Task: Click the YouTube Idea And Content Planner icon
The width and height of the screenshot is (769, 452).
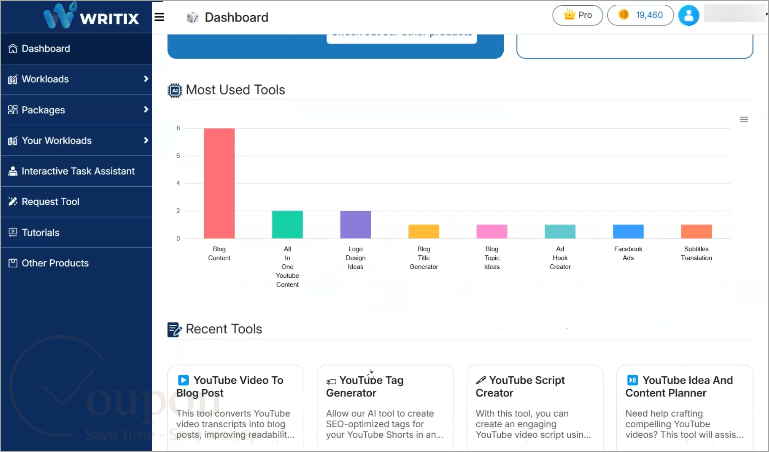Action: pyautogui.click(x=633, y=380)
